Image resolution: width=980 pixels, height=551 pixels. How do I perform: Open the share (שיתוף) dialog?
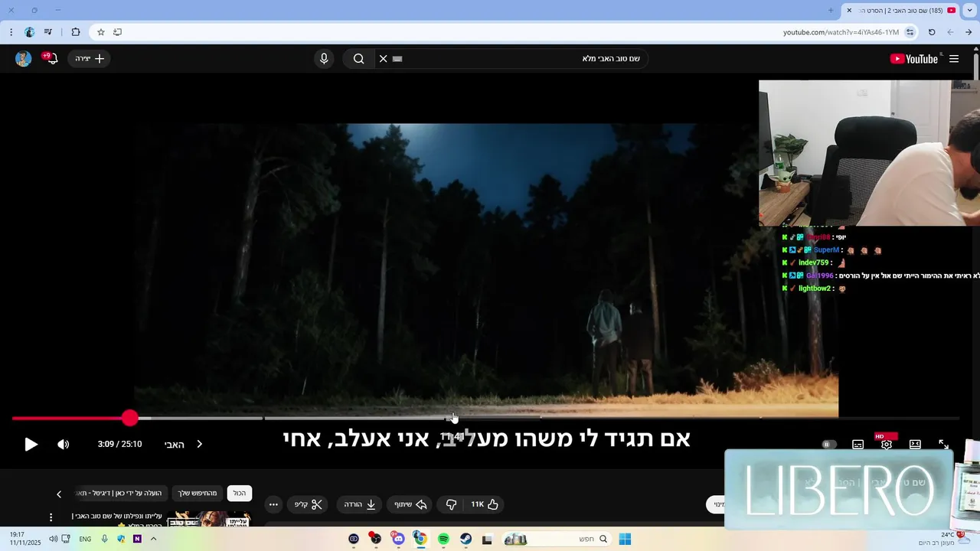[x=410, y=504]
